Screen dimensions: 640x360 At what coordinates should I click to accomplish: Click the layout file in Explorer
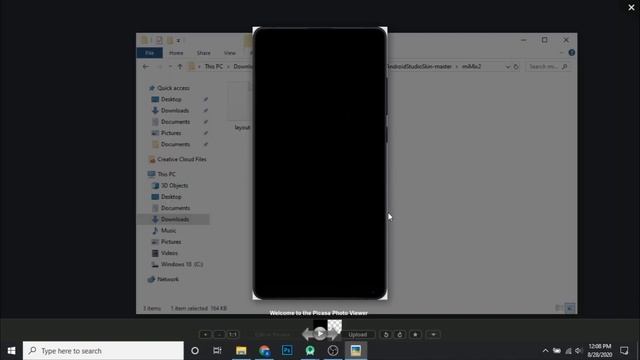(240, 106)
